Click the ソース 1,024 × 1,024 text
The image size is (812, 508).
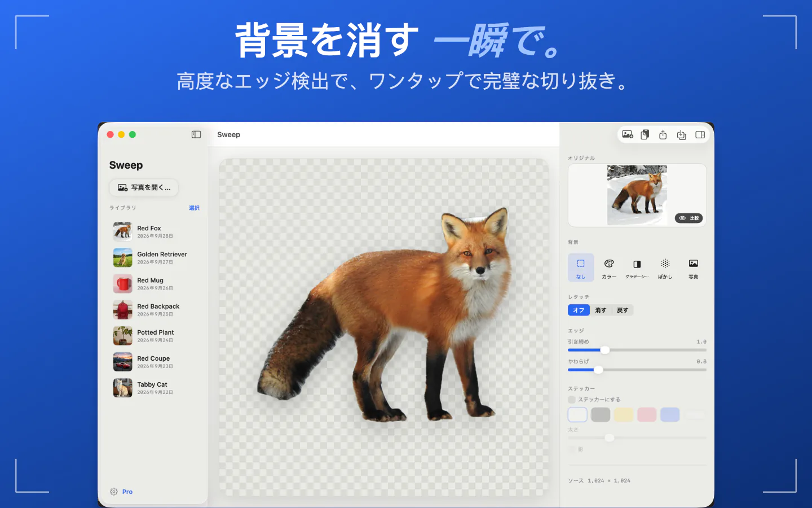pyautogui.click(x=599, y=481)
